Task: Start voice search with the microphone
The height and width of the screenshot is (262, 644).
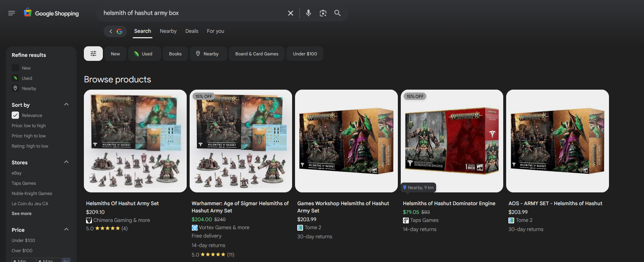Action: click(309, 13)
